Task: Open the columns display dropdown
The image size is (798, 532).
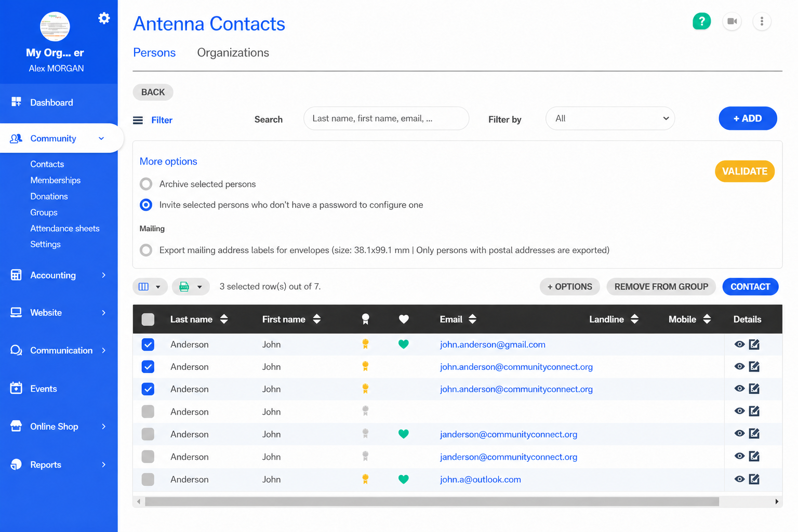Action: 150,287
